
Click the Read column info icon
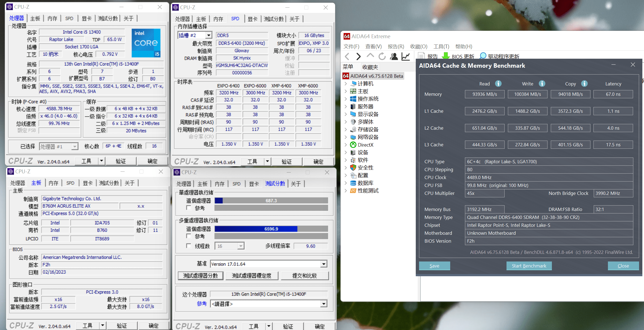click(498, 84)
